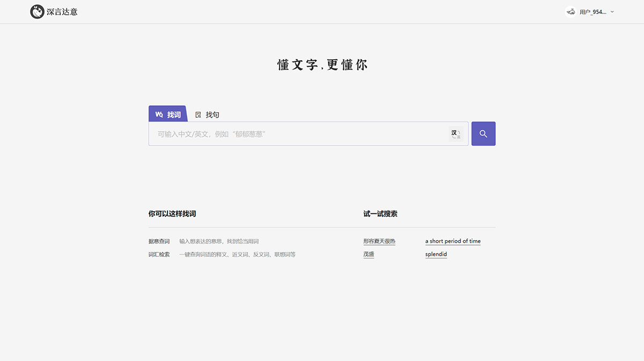
Task: Open the splendid example search
Action: coord(436,254)
